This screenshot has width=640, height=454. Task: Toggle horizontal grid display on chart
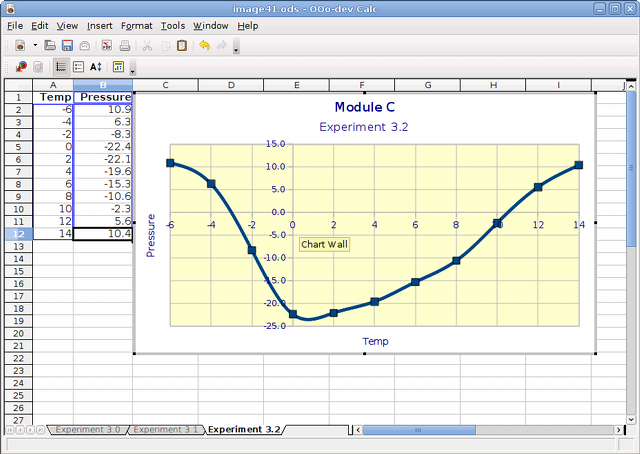pyautogui.click(x=61, y=67)
